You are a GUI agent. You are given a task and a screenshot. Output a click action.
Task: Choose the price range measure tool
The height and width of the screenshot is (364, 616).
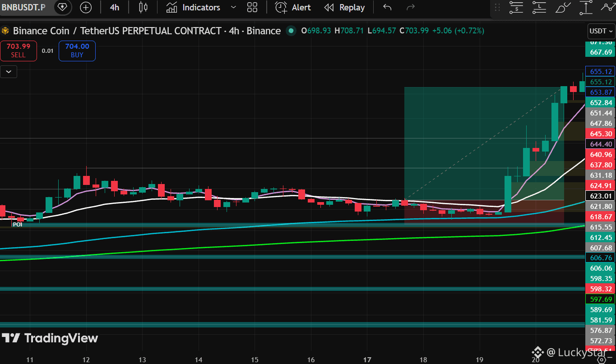(x=586, y=7)
